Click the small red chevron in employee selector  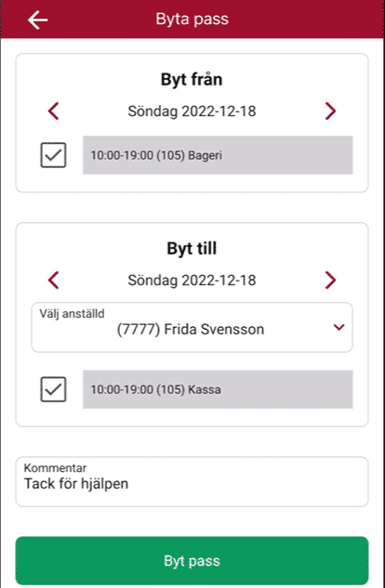[x=339, y=327]
